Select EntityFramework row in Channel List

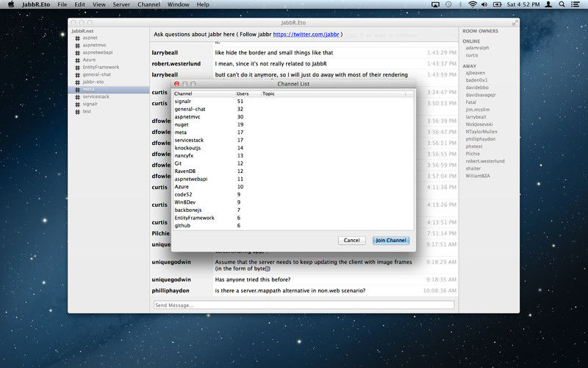293,218
